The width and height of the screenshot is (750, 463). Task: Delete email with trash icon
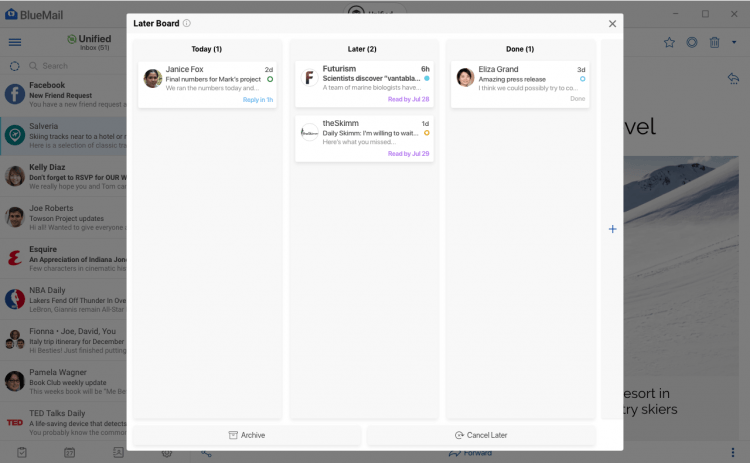click(714, 43)
